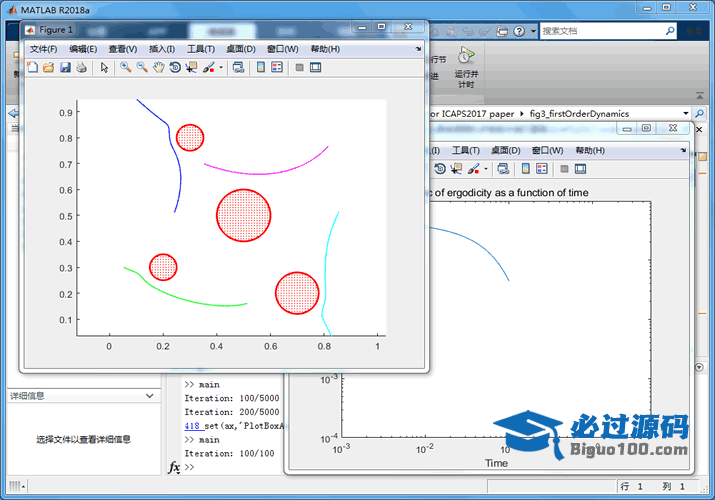Open 桌面(D) menu in Figure 1
This screenshot has width=715, height=500.
(241, 49)
